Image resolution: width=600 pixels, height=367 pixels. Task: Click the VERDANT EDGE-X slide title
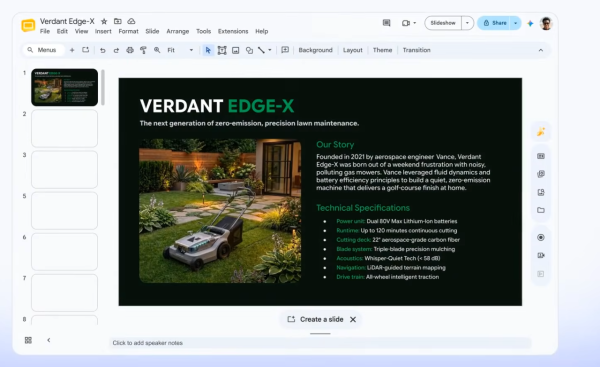click(217, 106)
